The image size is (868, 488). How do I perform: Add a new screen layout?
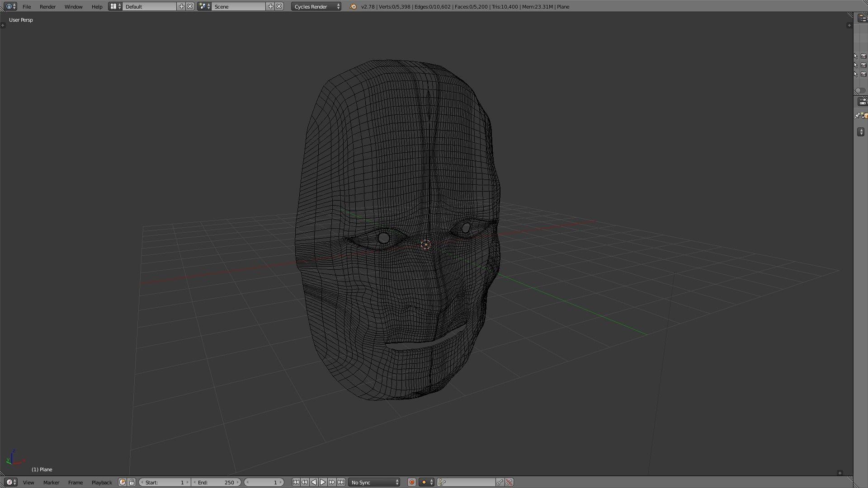pos(182,6)
